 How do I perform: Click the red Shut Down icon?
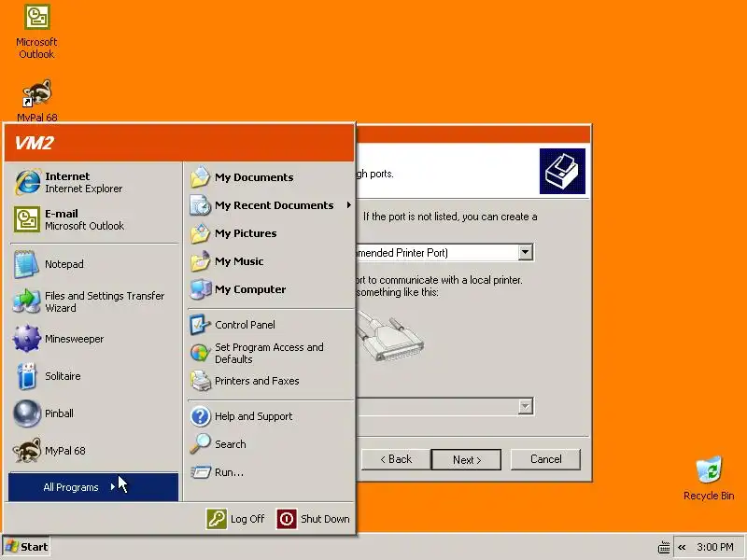coord(287,519)
